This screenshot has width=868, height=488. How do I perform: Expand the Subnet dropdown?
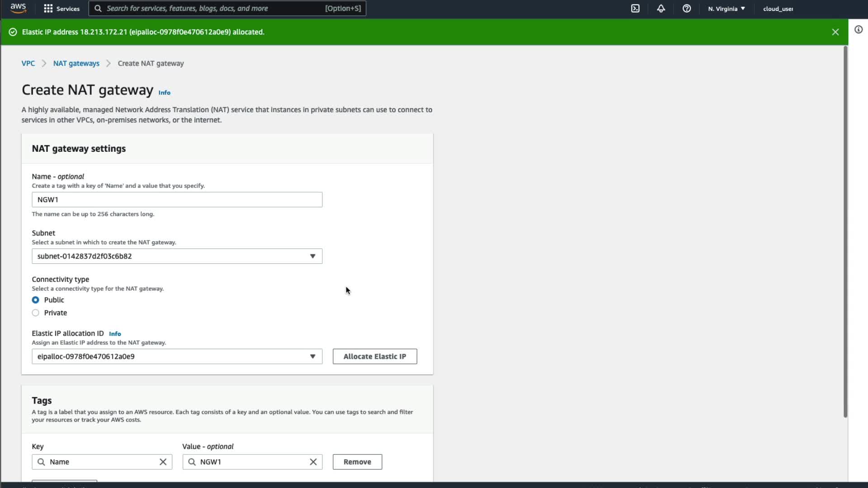click(177, 256)
